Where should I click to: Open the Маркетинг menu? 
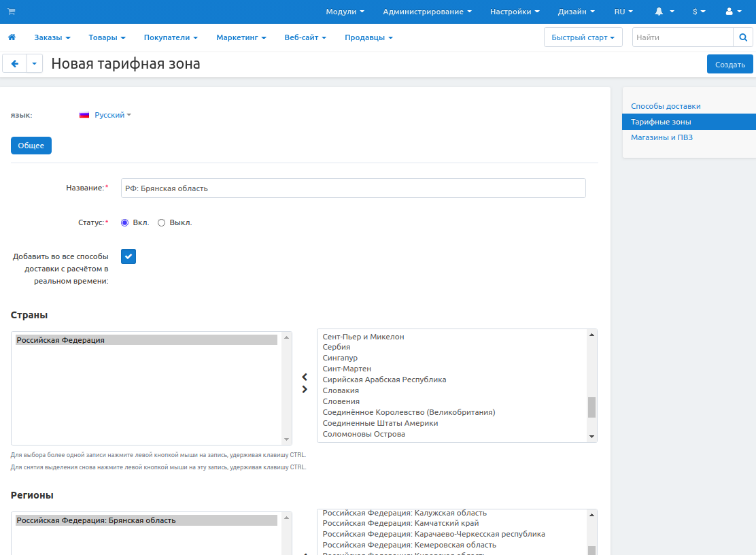[241, 37]
